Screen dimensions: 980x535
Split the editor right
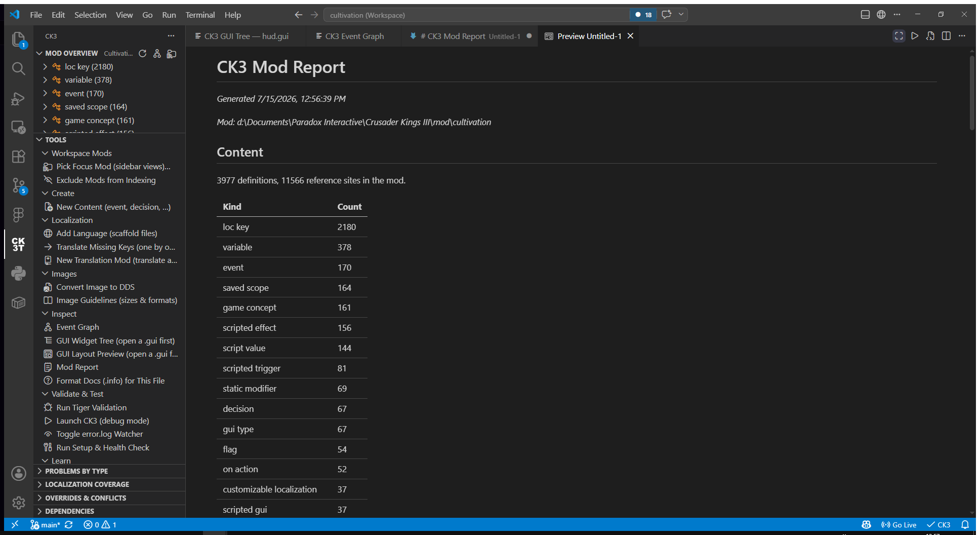click(x=946, y=36)
